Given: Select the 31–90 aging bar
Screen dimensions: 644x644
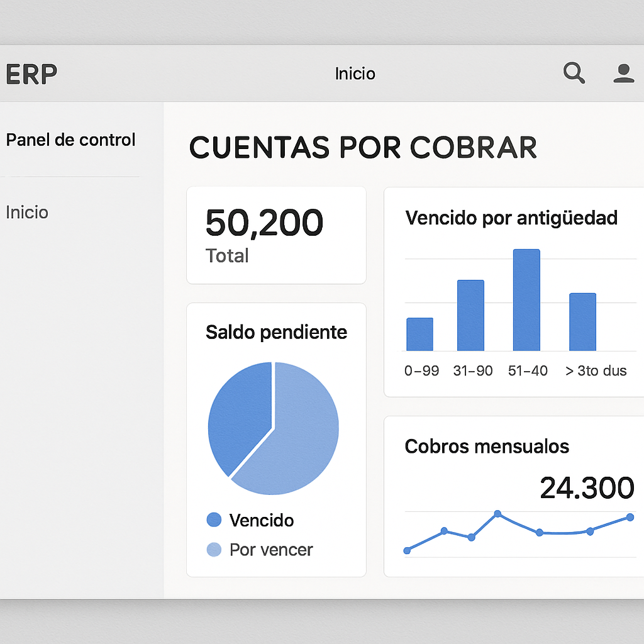Looking at the screenshot, I should pos(470,315).
